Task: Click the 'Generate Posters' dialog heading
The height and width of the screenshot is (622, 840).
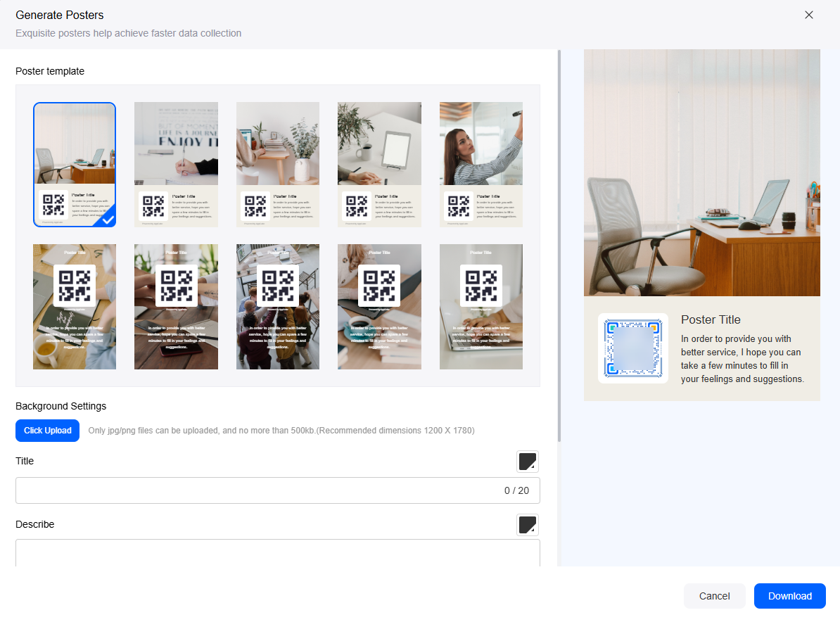Action: [x=60, y=15]
